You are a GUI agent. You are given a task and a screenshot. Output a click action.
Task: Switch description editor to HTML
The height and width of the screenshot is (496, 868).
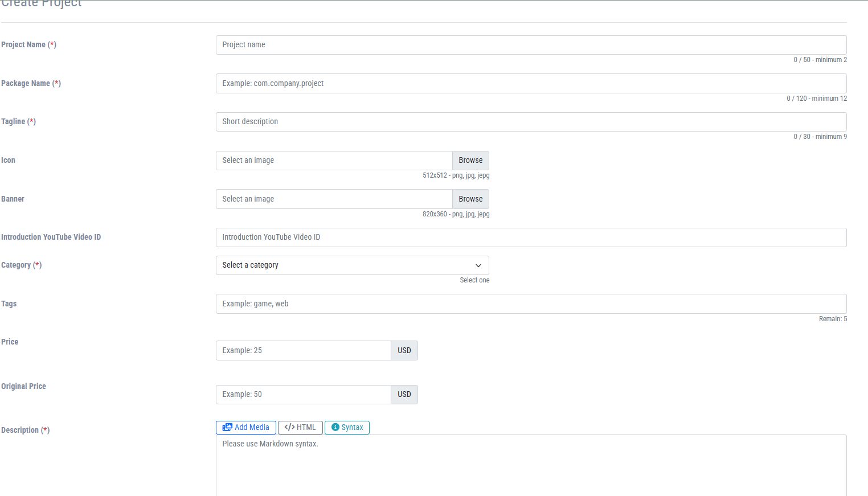click(x=300, y=428)
